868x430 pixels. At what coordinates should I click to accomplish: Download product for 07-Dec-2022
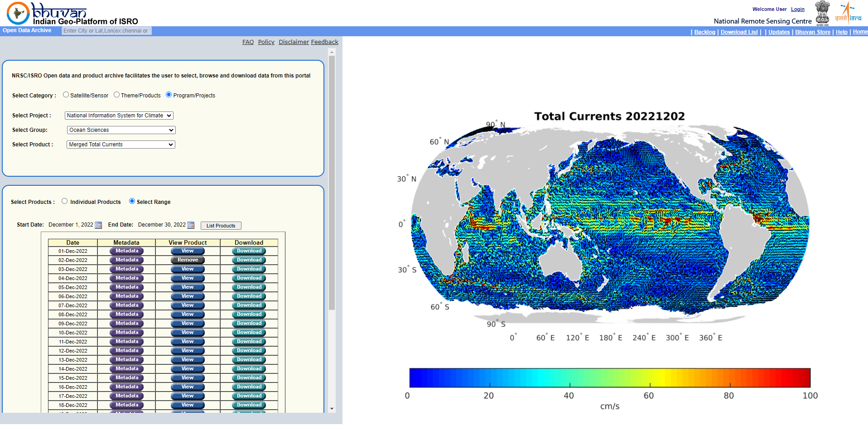249,305
